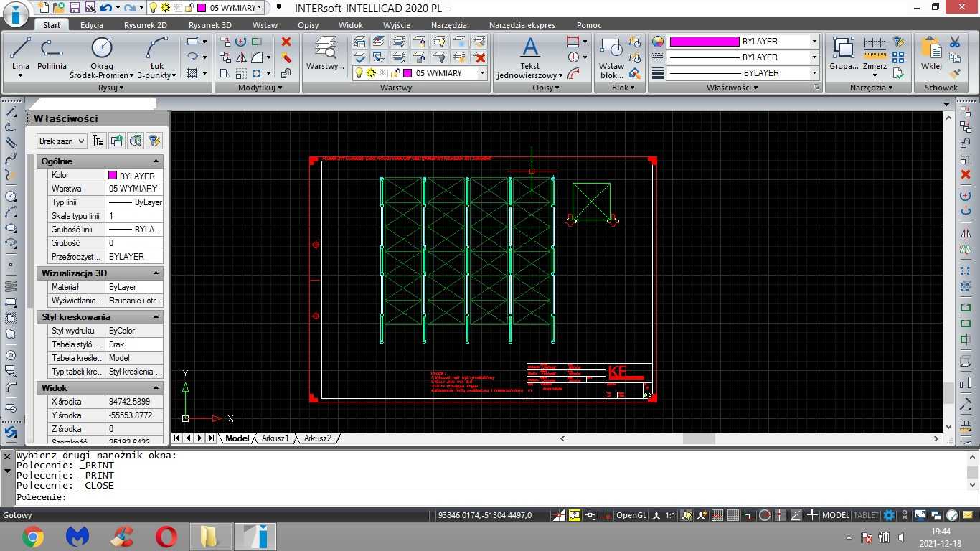Open the Edycja ribbon tab
The width and height of the screenshot is (980, 551).
click(x=92, y=25)
